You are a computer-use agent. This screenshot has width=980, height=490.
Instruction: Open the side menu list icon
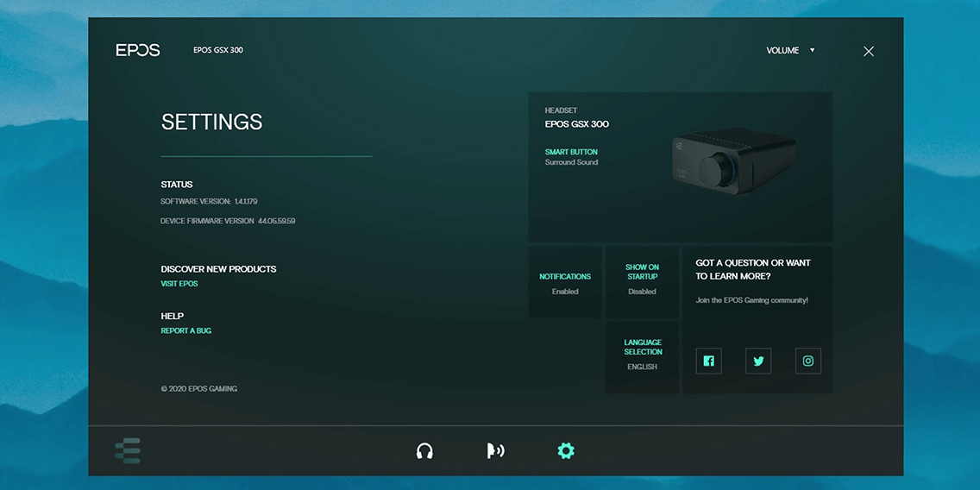pyautogui.click(x=128, y=450)
